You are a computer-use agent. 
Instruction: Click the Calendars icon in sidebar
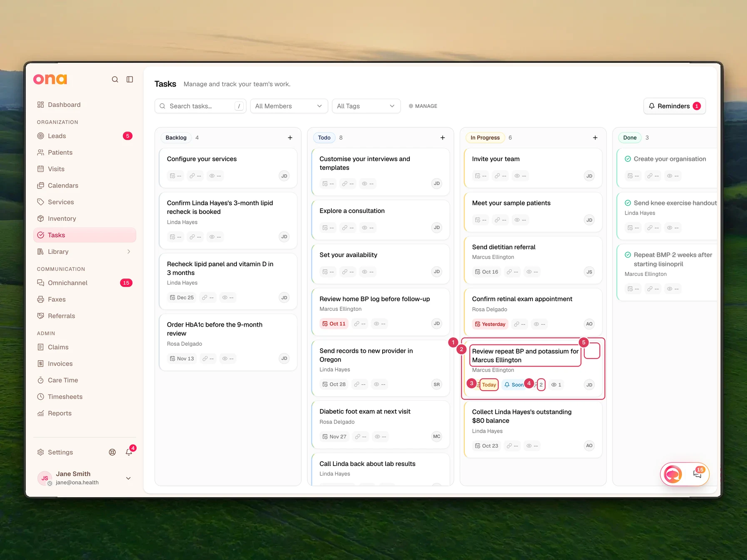(40, 186)
